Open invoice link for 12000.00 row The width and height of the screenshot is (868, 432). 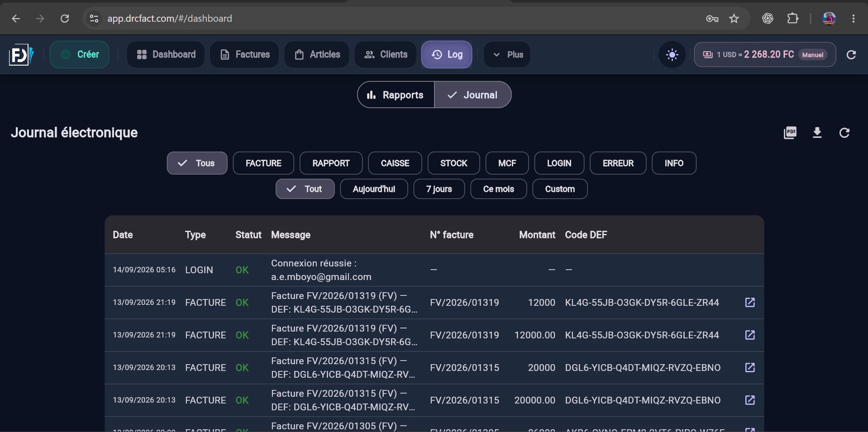click(750, 335)
